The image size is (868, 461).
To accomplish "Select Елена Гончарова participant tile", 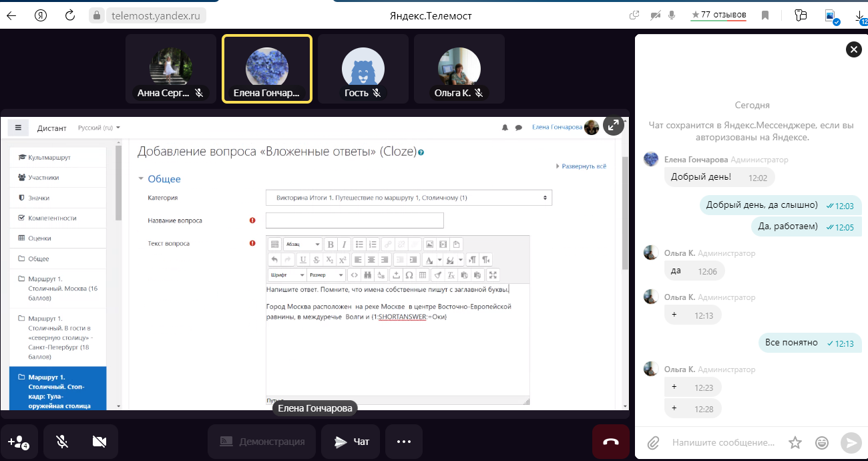I will tap(267, 69).
